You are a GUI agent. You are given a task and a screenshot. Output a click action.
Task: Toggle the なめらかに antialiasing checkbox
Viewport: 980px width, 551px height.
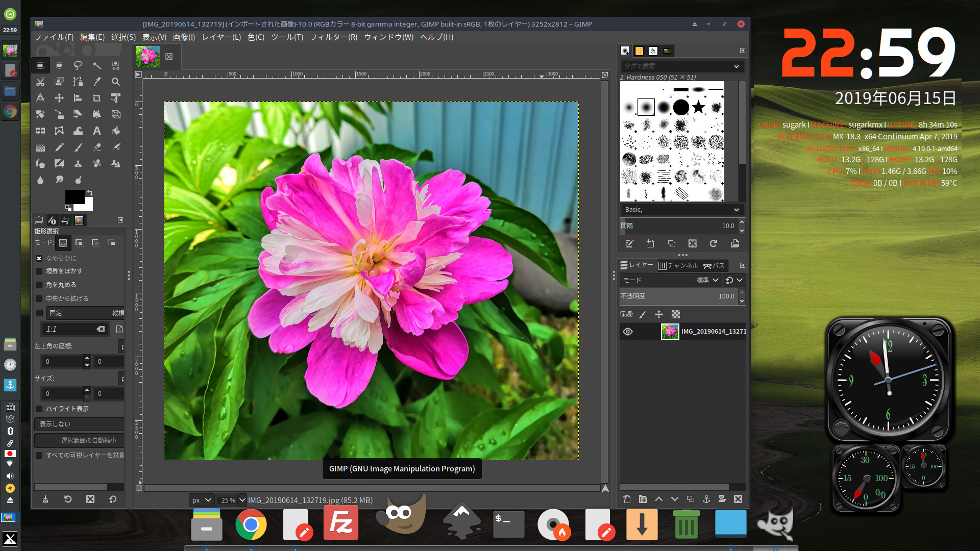[x=39, y=258]
